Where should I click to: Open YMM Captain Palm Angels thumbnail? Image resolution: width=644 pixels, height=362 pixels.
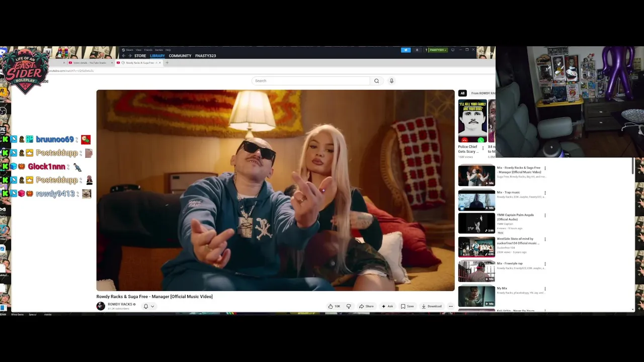(476, 223)
